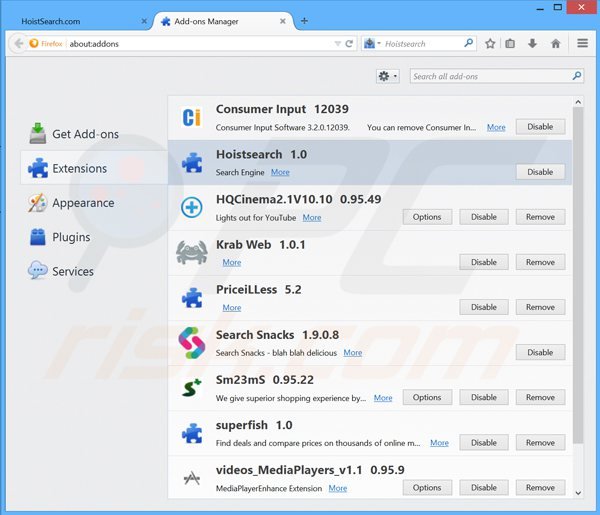600x515 pixels.
Task: Click the HQCinema plus circle icon
Action: (x=191, y=207)
